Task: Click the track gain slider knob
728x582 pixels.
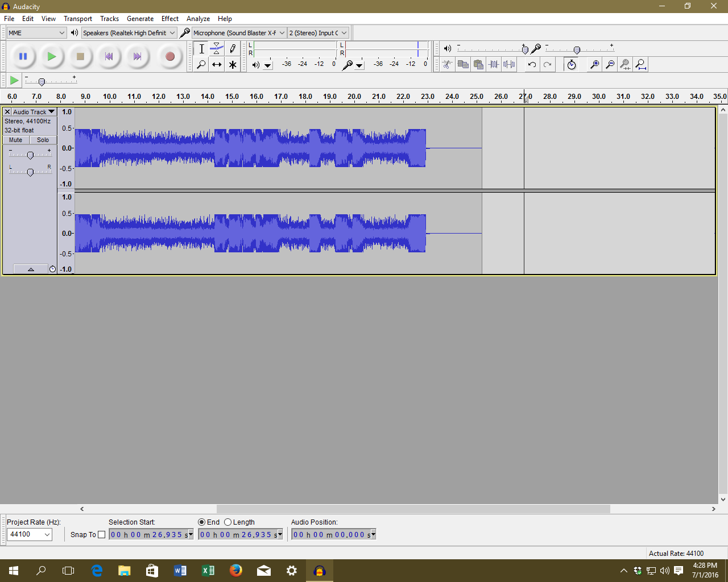Action: coord(31,155)
